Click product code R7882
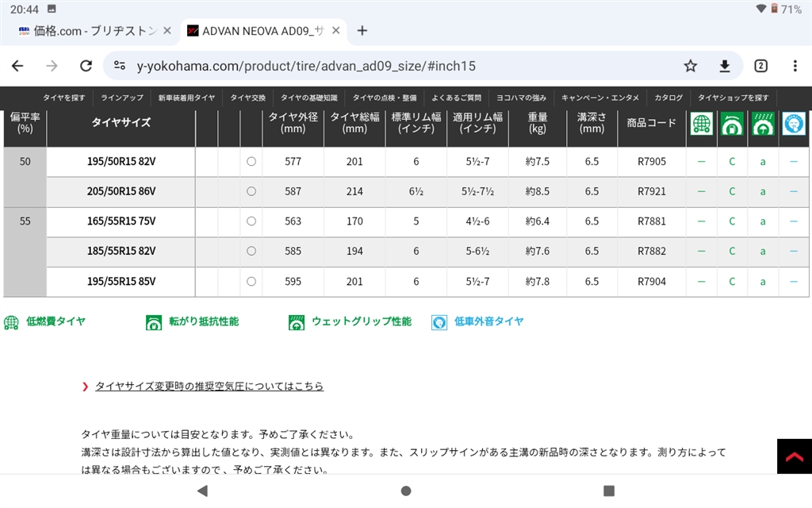812x508 pixels. tap(652, 251)
